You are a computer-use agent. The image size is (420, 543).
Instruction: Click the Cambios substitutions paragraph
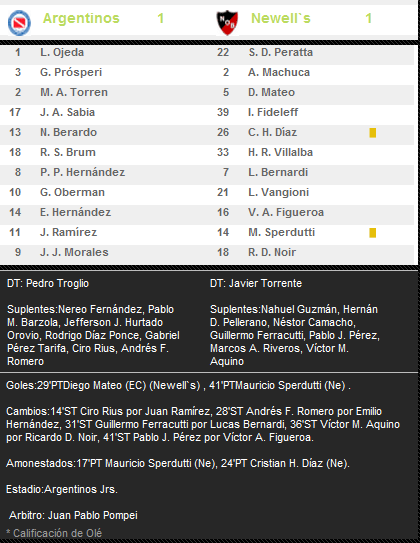(203, 424)
